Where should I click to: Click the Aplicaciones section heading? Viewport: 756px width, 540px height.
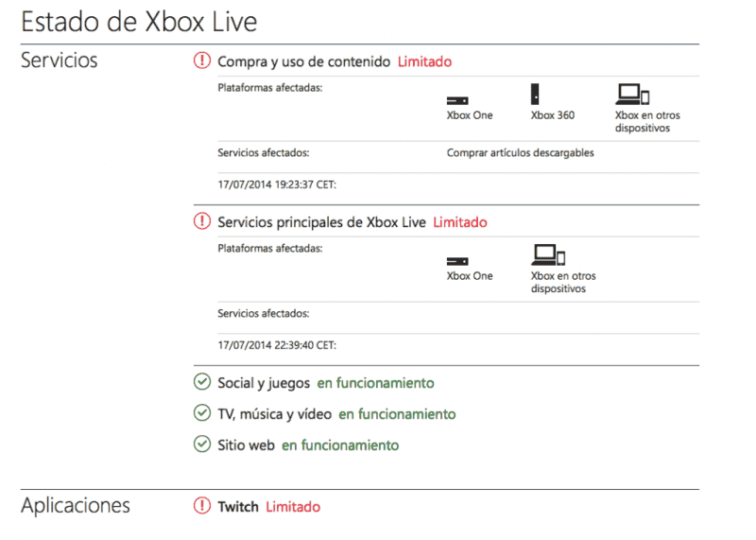pyautogui.click(x=76, y=506)
